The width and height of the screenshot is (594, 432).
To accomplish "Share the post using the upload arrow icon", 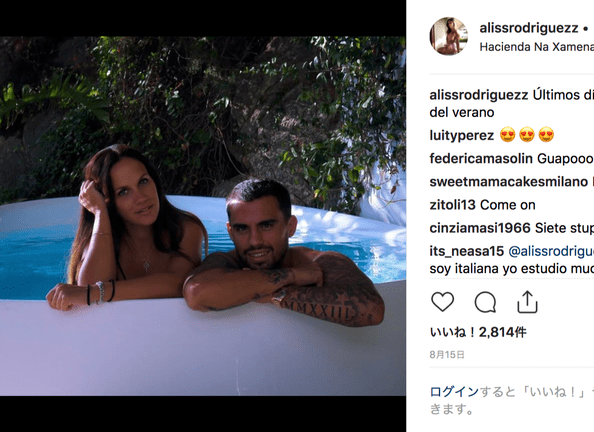I will 527,302.
